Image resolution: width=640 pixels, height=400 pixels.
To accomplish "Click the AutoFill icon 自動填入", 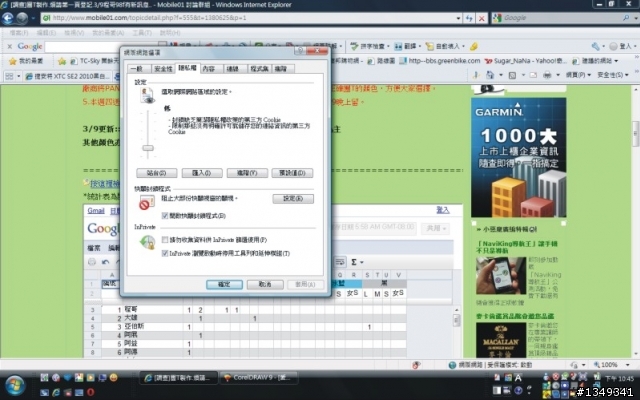I will coord(429,47).
